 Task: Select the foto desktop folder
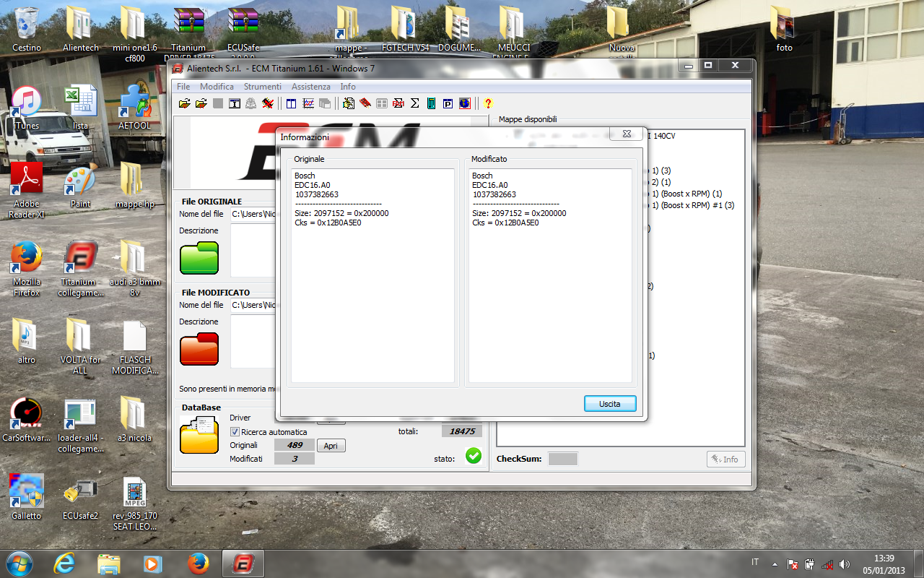784,29
